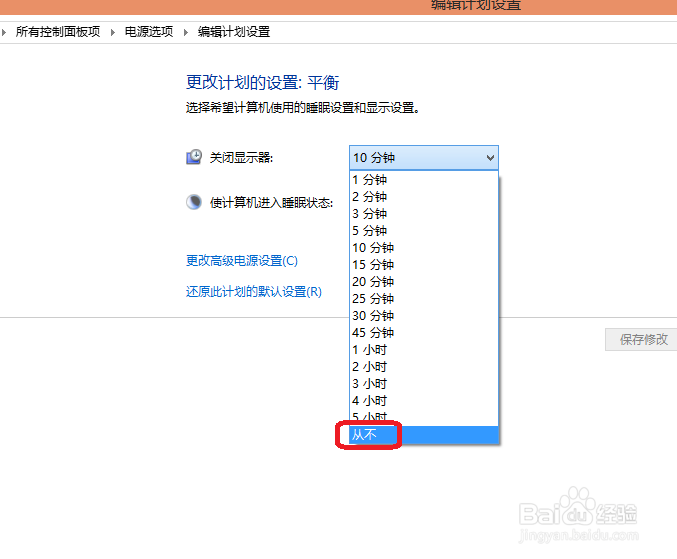Select 1 分钟 from the list
The image size is (677, 559).
coord(424,180)
